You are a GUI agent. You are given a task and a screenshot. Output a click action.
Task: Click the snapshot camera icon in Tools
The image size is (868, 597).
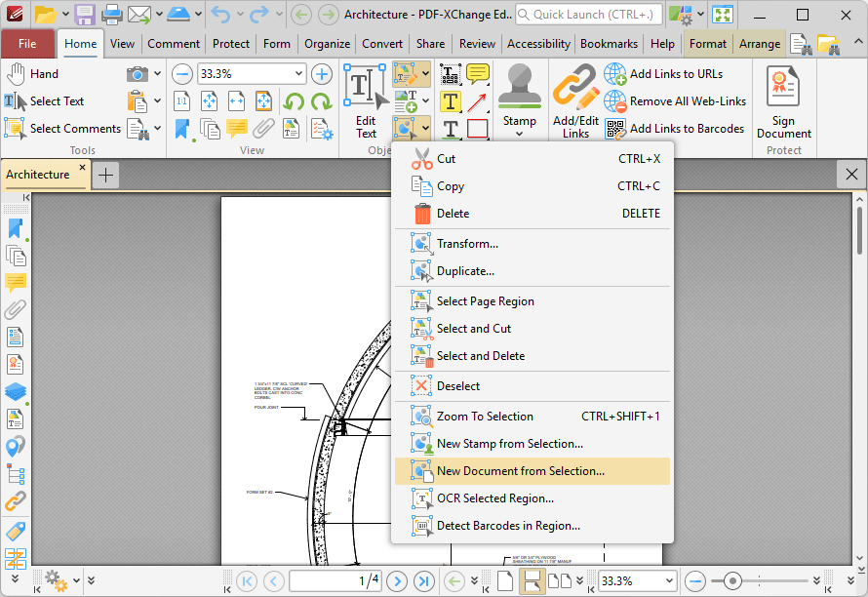136,73
